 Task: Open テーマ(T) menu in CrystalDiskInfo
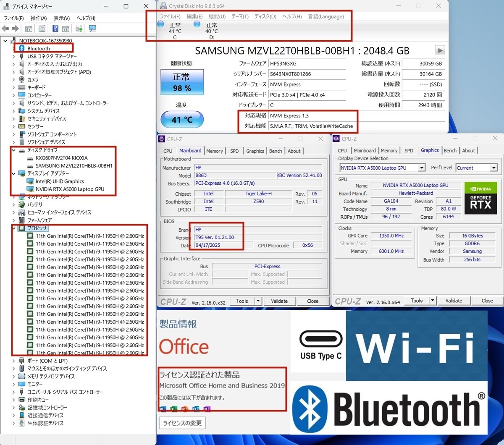(240, 16)
